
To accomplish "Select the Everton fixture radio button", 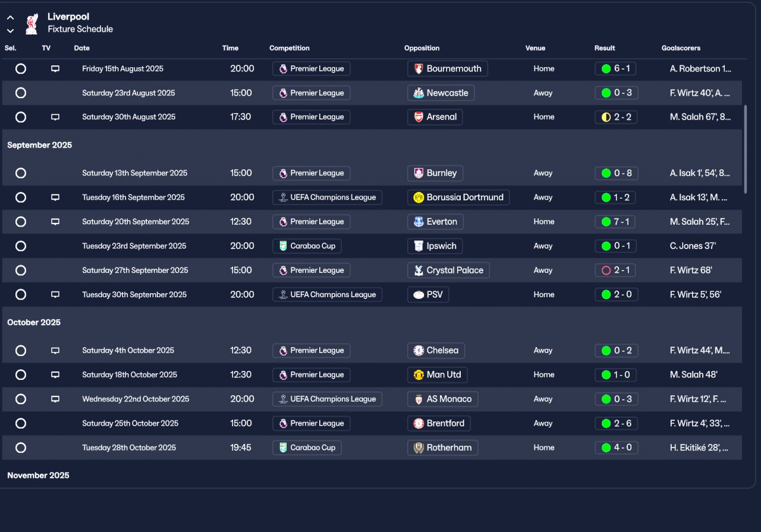I will [21, 222].
